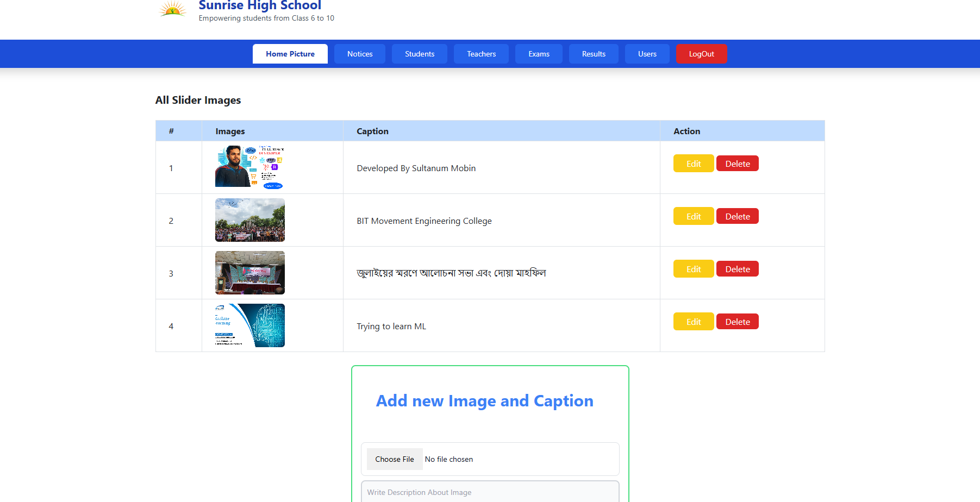Go to the Notices tab
980x502 pixels.
click(360, 54)
